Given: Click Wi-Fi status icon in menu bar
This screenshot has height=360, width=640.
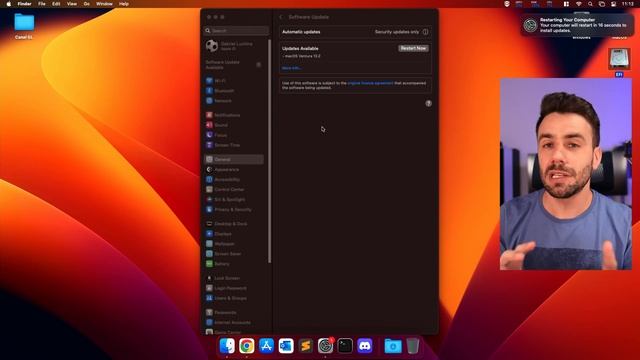Looking at the screenshot, I should pyautogui.click(x=578, y=4).
